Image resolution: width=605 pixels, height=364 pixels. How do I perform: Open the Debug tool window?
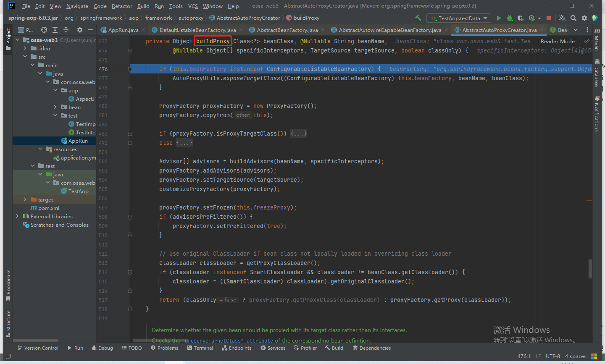coord(102,348)
